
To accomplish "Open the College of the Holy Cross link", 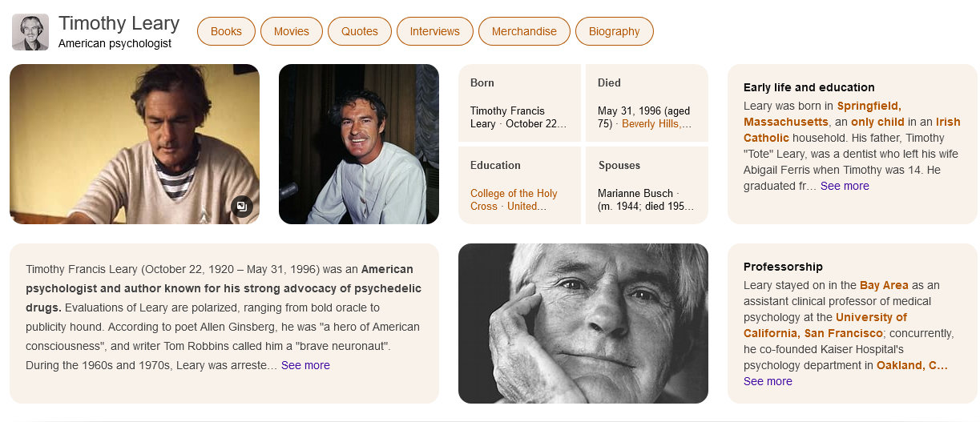I will (x=513, y=193).
